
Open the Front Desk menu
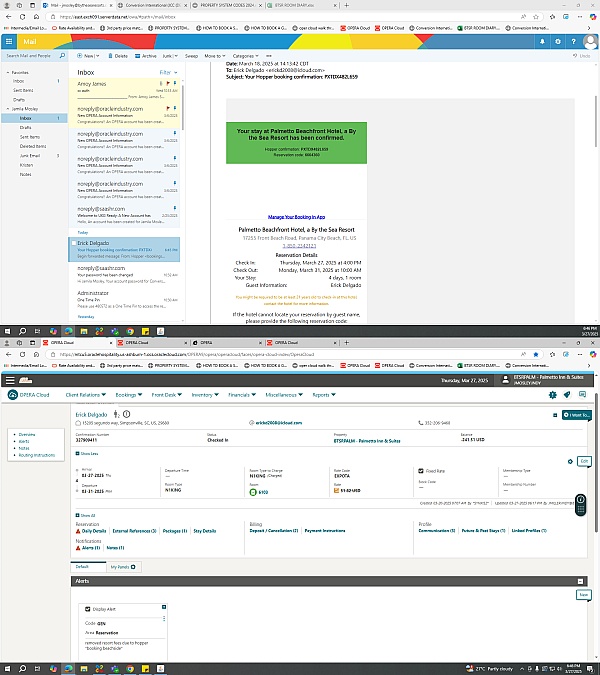click(x=167, y=395)
